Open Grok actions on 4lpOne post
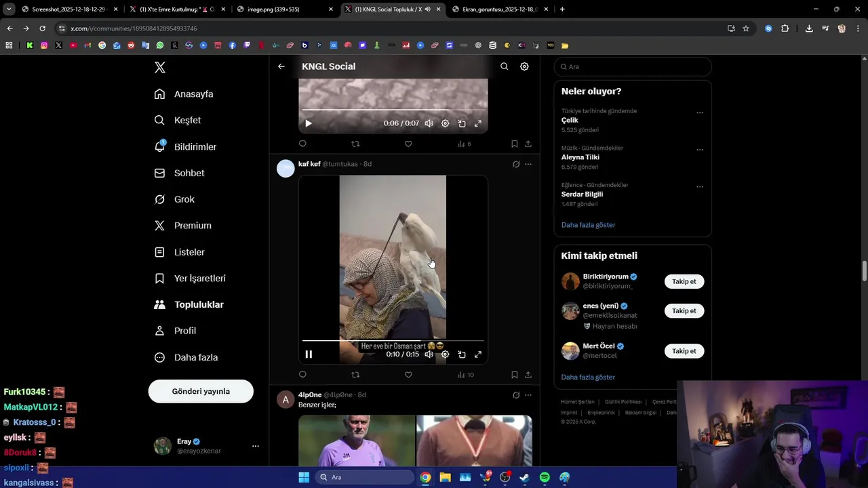Image resolution: width=868 pixels, height=488 pixels. (x=516, y=395)
